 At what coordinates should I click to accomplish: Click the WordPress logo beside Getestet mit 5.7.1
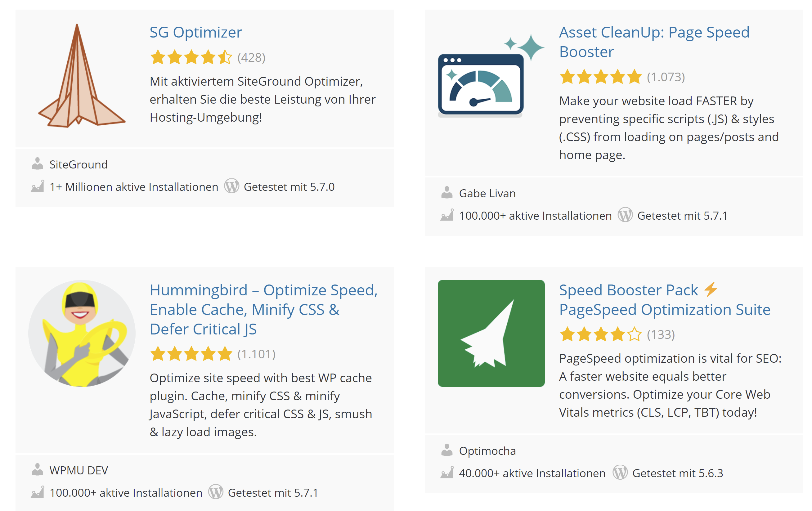[x=626, y=216]
